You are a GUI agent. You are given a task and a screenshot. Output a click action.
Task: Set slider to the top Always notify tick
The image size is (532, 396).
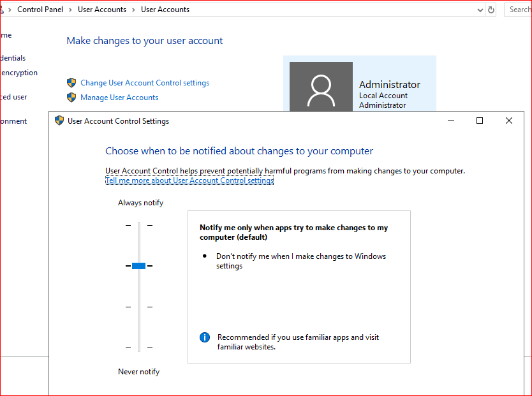pos(138,225)
